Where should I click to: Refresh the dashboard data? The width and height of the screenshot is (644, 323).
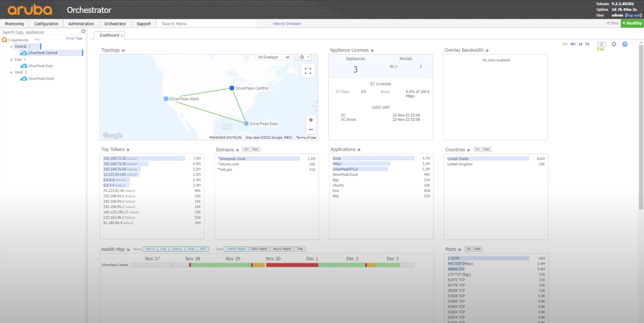click(601, 44)
